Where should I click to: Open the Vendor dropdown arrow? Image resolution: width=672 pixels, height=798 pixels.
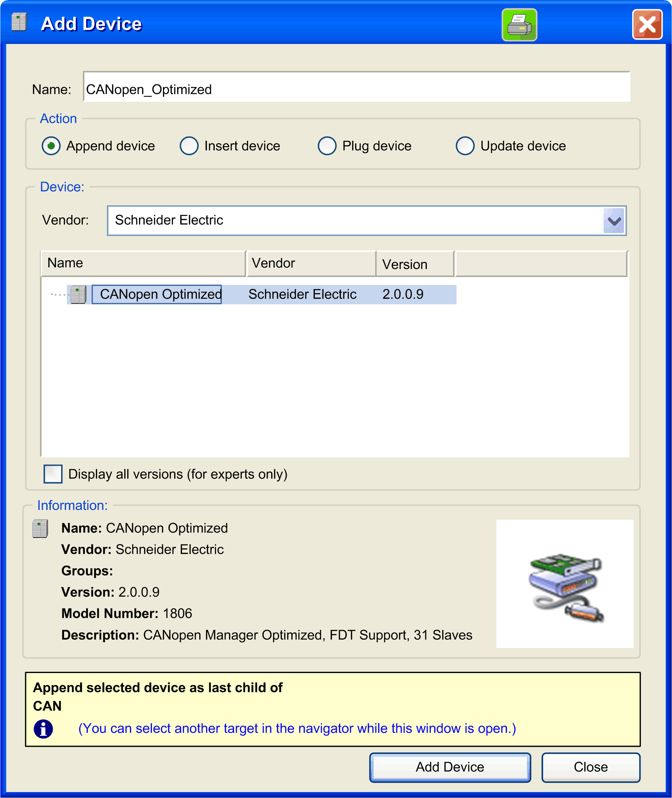[614, 220]
